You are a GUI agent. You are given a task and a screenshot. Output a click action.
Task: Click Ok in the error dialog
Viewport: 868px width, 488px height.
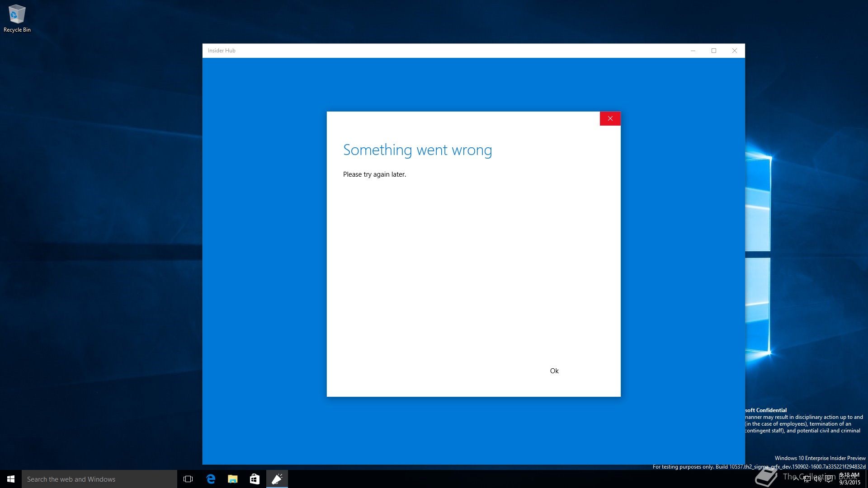[x=554, y=371]
